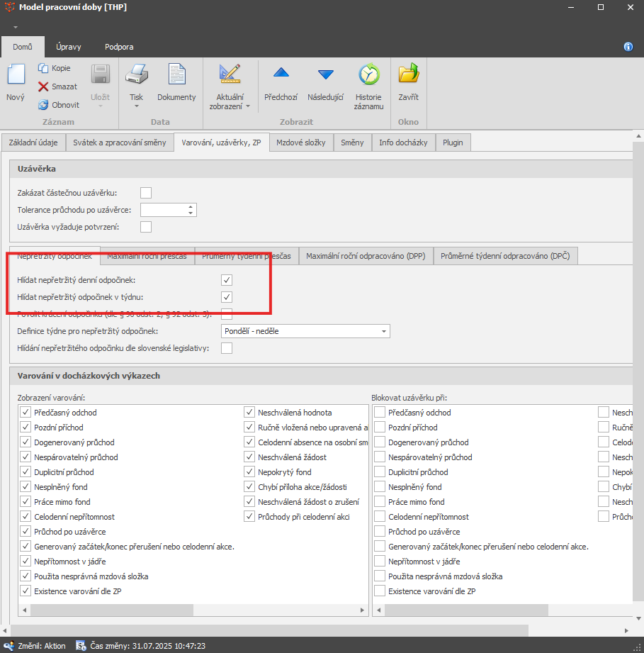This screenshot has width=644, height=653.
Task: Open Aktuální zobrazení view icon
Action: 230,73
